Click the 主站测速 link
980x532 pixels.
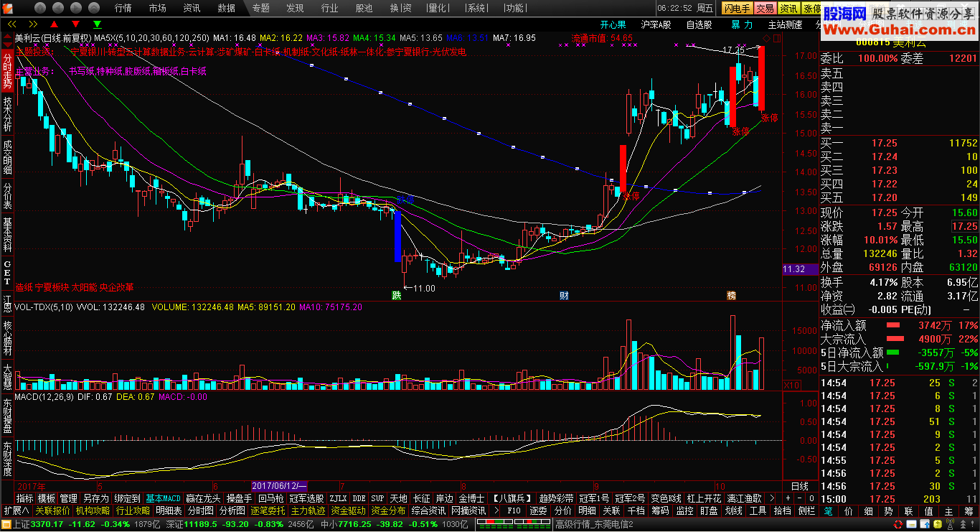tap(786, 24)
